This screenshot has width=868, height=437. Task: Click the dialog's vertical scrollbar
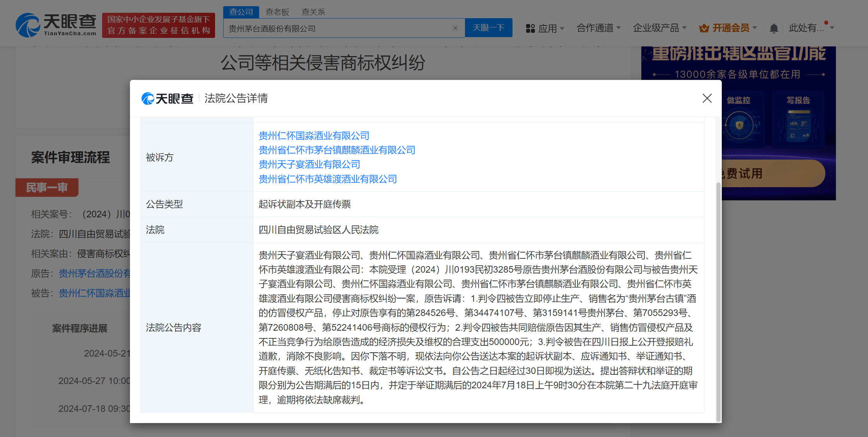pyautogui.click(x=718, y=302)
